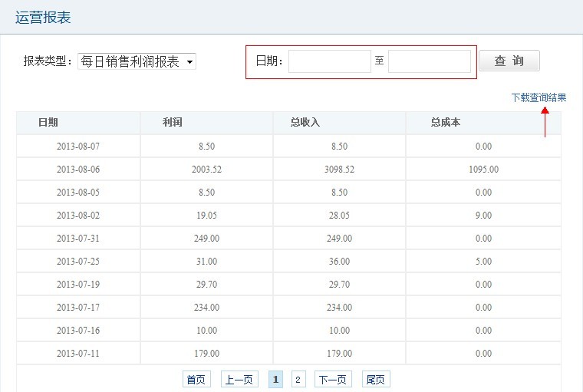Click the 2003.52 profit cell
The image size is (583, 392).
(x=206, y=170)
